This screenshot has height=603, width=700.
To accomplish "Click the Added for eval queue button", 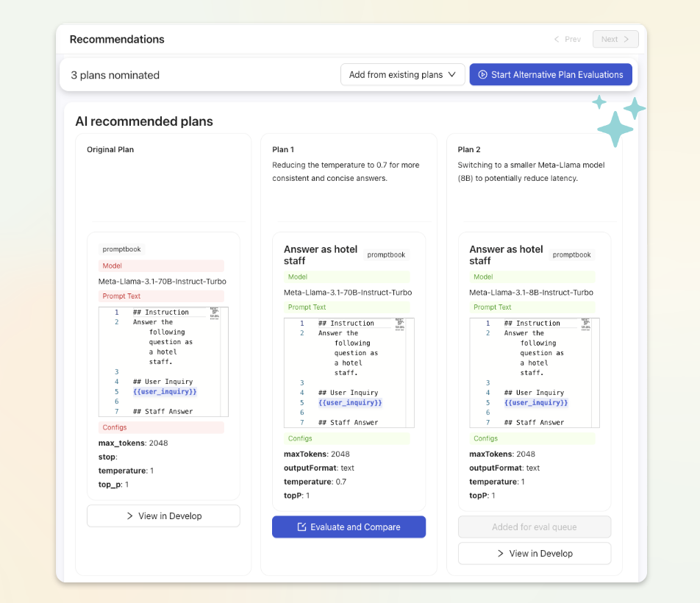I will 534,527.
